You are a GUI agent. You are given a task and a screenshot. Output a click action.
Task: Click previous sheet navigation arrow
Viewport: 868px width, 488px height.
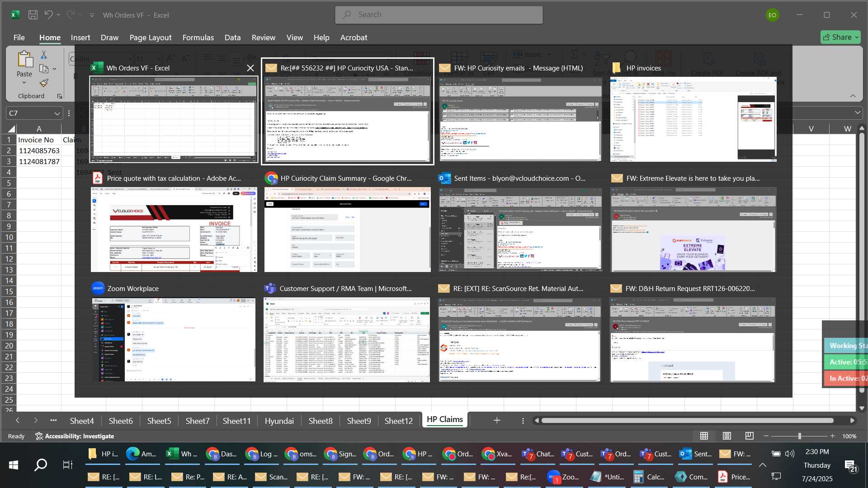17,420
